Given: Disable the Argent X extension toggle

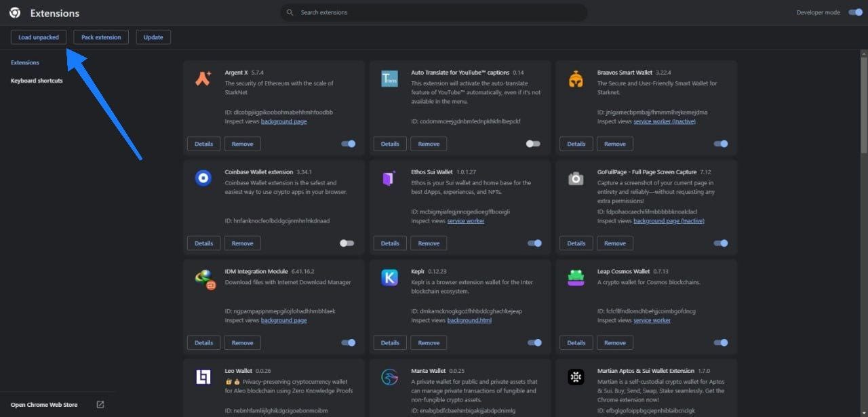Looking at the screenshot, I should [x=348, y=144].
